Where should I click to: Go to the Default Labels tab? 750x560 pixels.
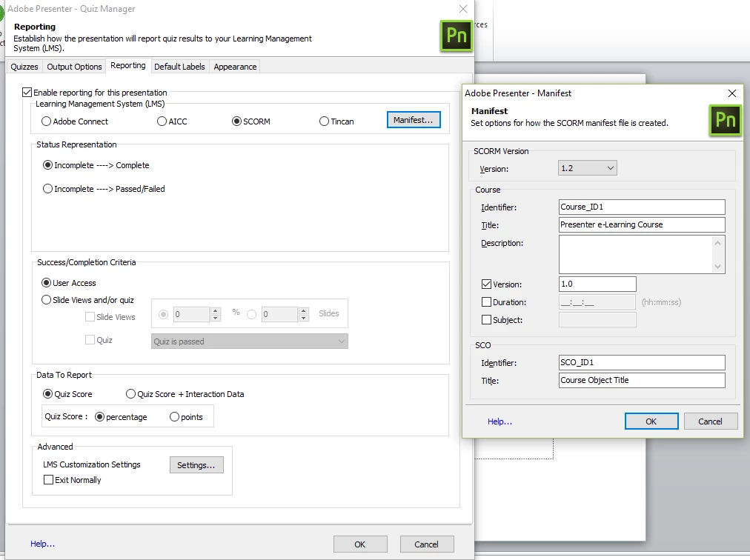pyautogui.click(x=179, y=67)
